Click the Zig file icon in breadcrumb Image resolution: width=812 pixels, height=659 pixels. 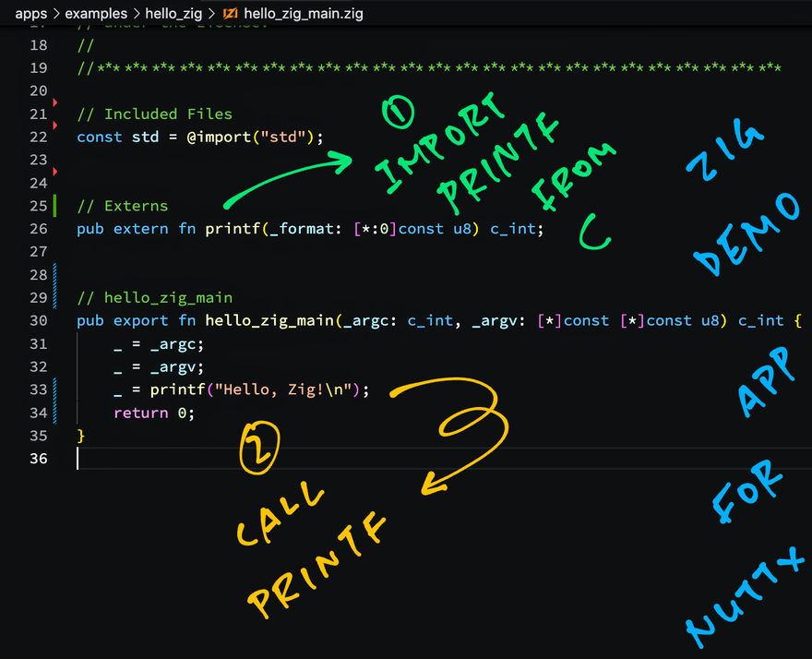(x=230, y=14)
